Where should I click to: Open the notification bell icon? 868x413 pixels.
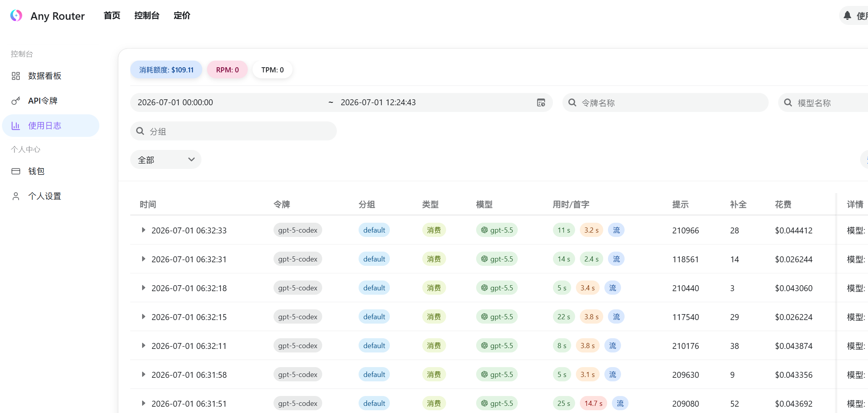tap(847, 15)
